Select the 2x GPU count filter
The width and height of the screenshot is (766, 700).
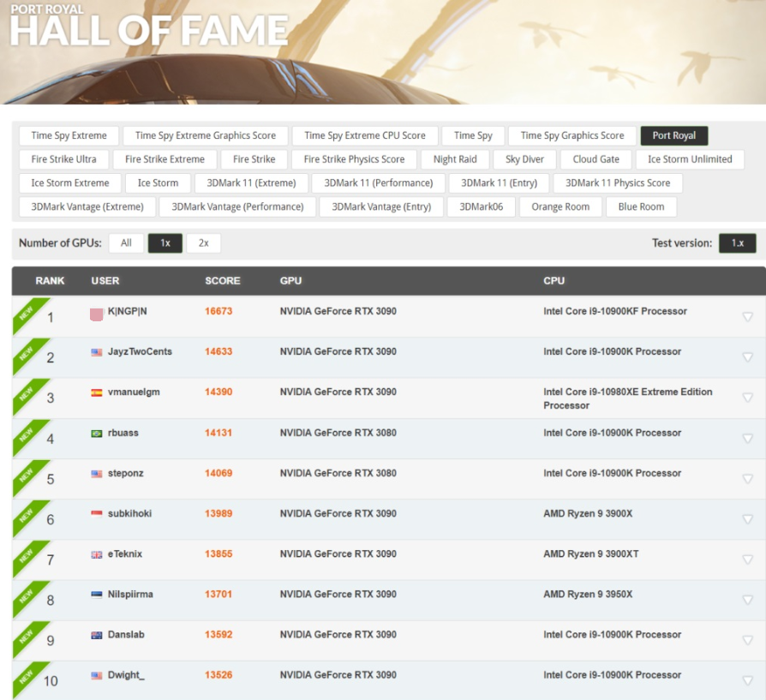203,243
